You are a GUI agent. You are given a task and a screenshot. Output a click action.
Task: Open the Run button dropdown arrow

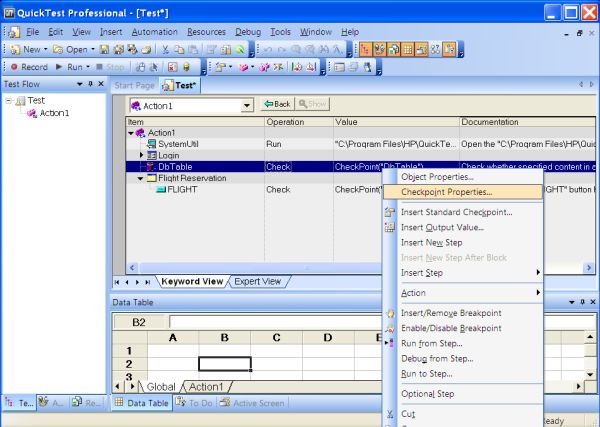point(88,67)
